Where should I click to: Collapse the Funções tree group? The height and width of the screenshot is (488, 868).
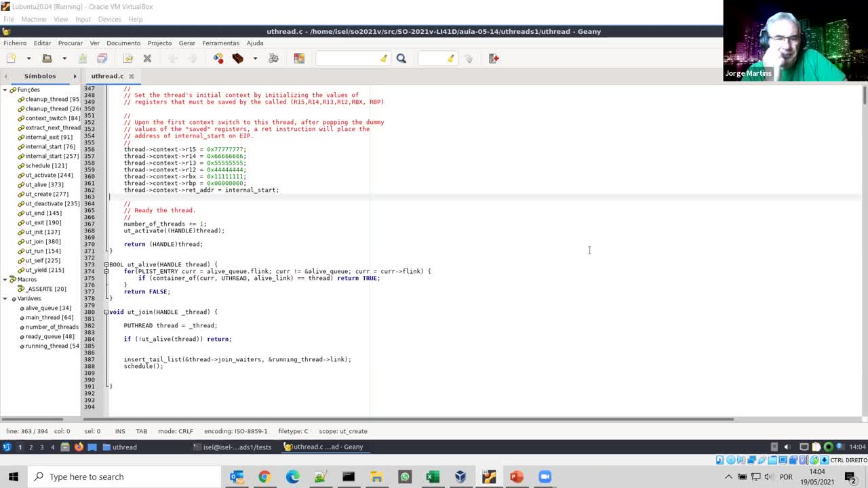(5, 89)
